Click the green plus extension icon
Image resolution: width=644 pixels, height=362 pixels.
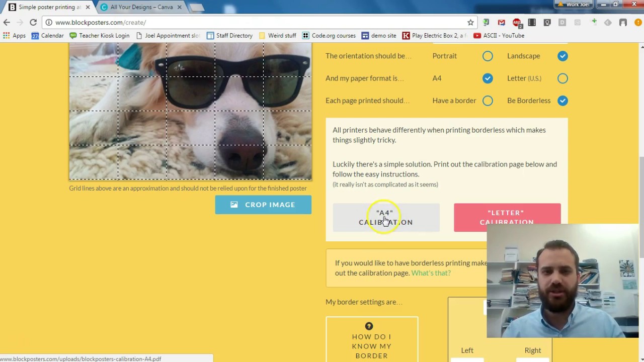click(594, 22)
